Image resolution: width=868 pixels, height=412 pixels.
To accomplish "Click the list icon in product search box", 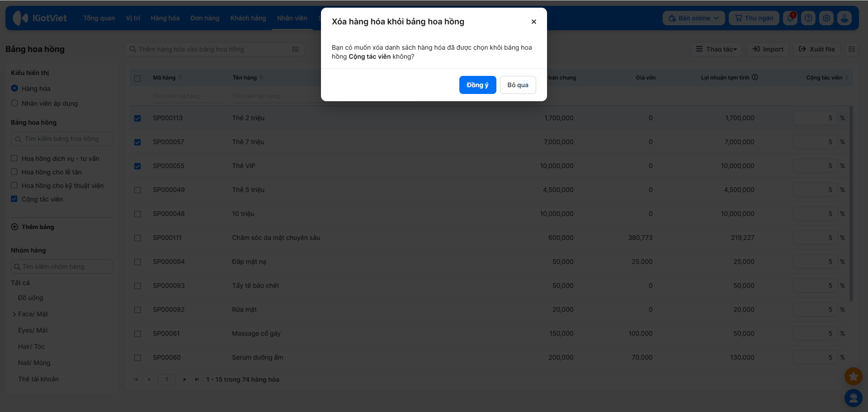I will click(296, 49).
